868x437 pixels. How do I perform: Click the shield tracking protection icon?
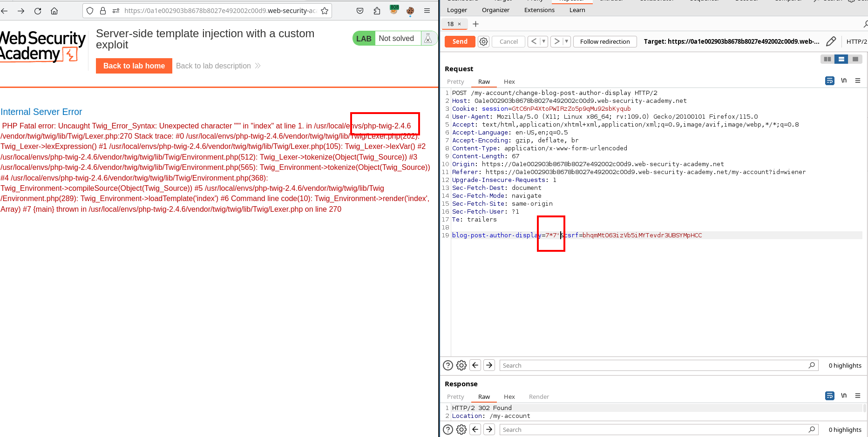point(90,11)
